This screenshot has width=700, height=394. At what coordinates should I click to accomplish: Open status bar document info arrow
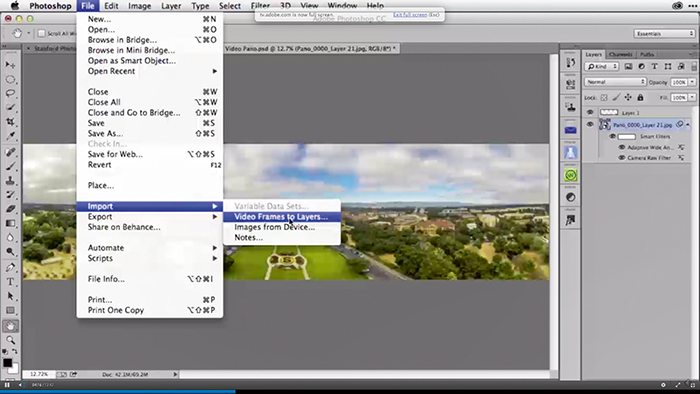pos(175,374)
